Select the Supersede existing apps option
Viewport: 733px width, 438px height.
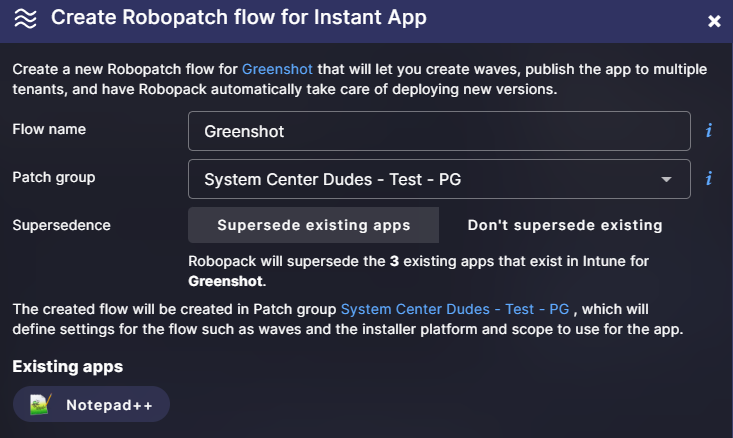click(313, 225)
